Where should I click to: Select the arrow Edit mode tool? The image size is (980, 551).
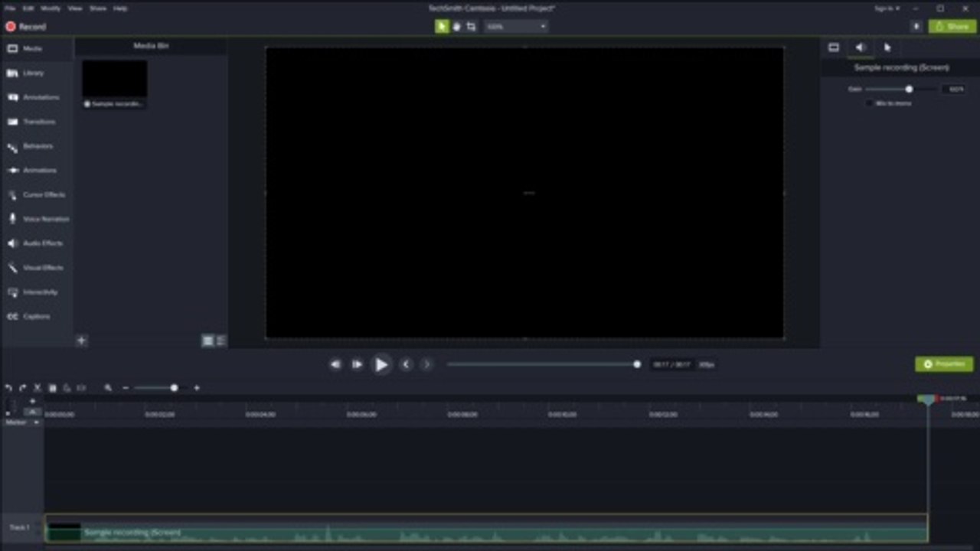coord(442,26)
